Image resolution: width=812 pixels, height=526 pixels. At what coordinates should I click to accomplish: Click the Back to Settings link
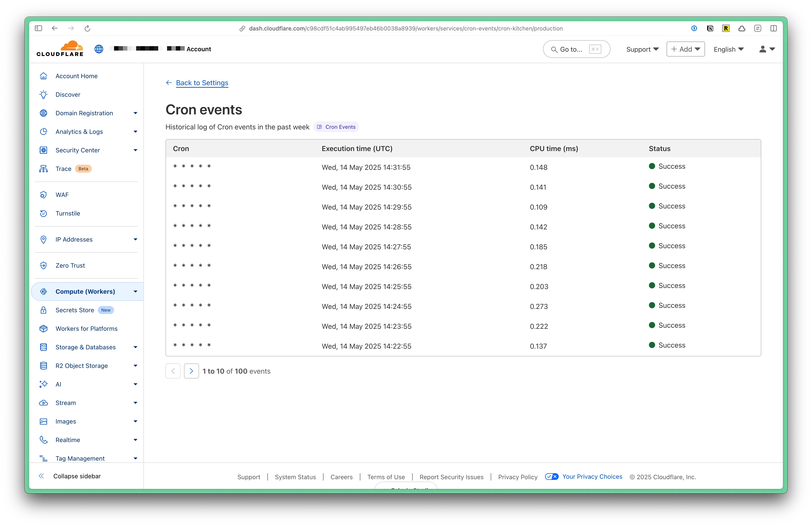[x=202, y=83]
